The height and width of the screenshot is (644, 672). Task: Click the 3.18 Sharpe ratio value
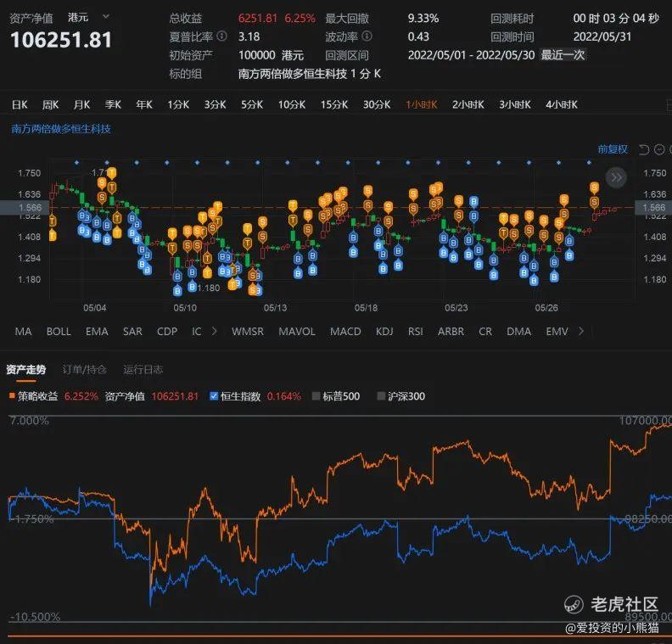tap(249, 36)
